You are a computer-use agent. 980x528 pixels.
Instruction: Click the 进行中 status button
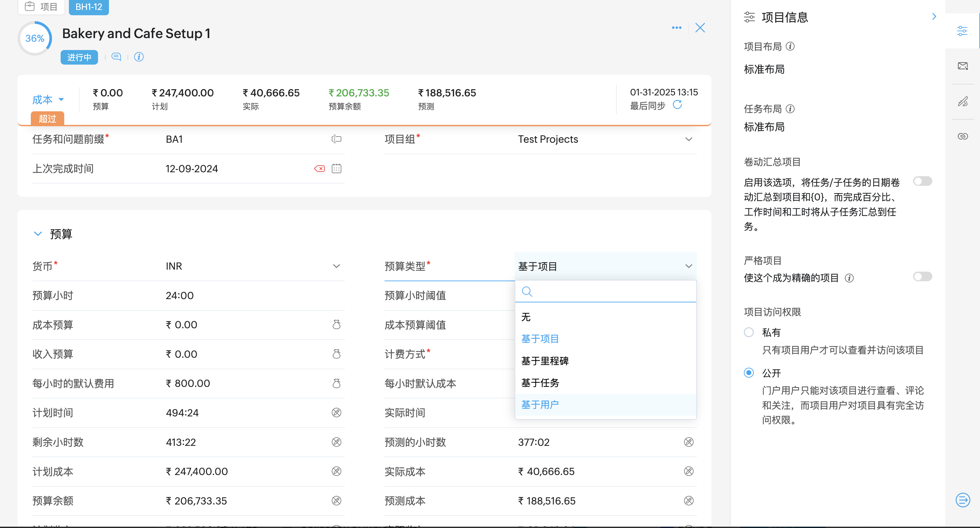point(79,57)
